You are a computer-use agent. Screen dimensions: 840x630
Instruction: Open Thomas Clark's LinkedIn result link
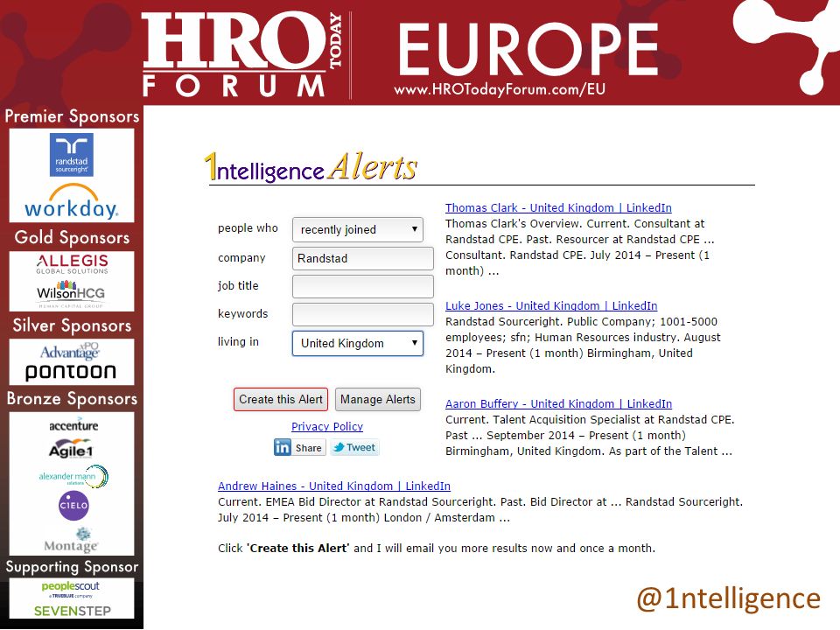click(x=558, y=208)
